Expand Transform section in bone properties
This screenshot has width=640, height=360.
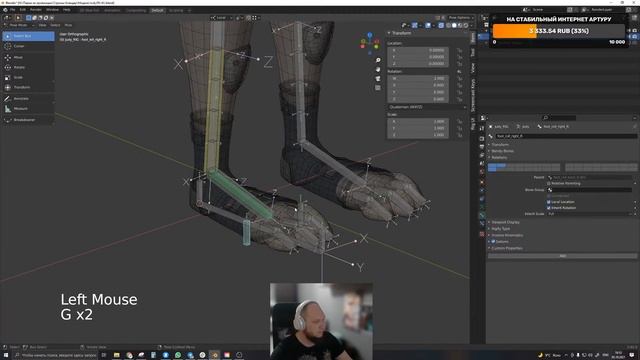(500, 145)
